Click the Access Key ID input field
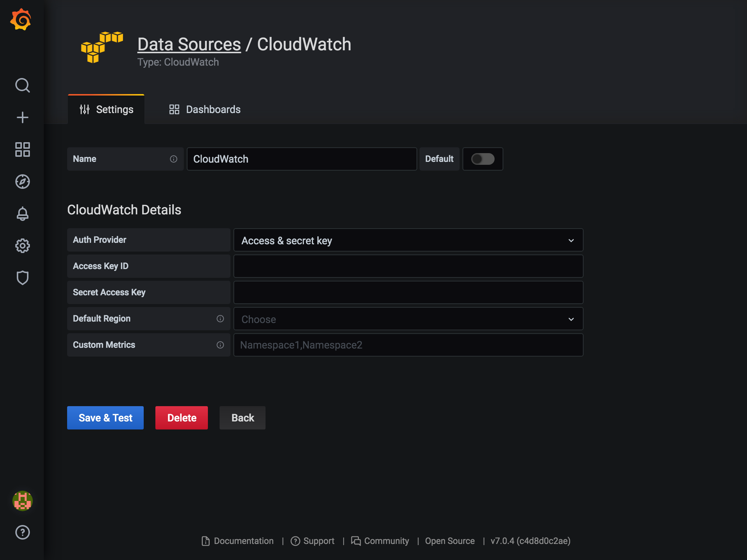Viewport: 747px width, 560px height. [x=408, y=267]
